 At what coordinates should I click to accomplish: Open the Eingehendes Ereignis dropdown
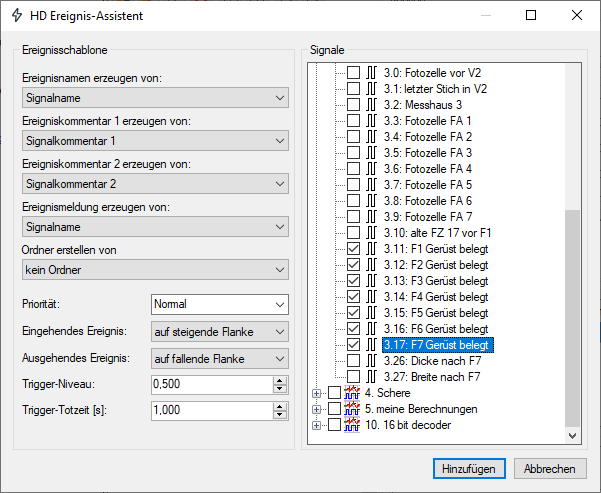pyautogui.click(x=220, y=331)
